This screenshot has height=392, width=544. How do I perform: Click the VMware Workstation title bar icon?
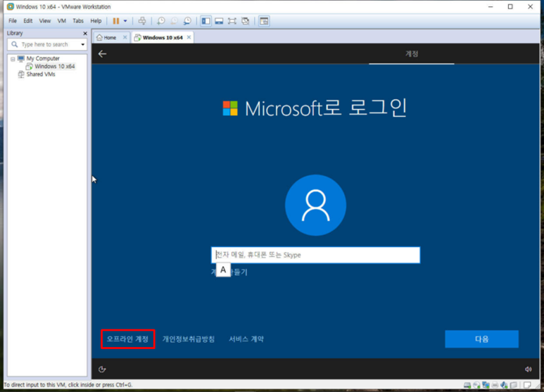click(11, 6)
